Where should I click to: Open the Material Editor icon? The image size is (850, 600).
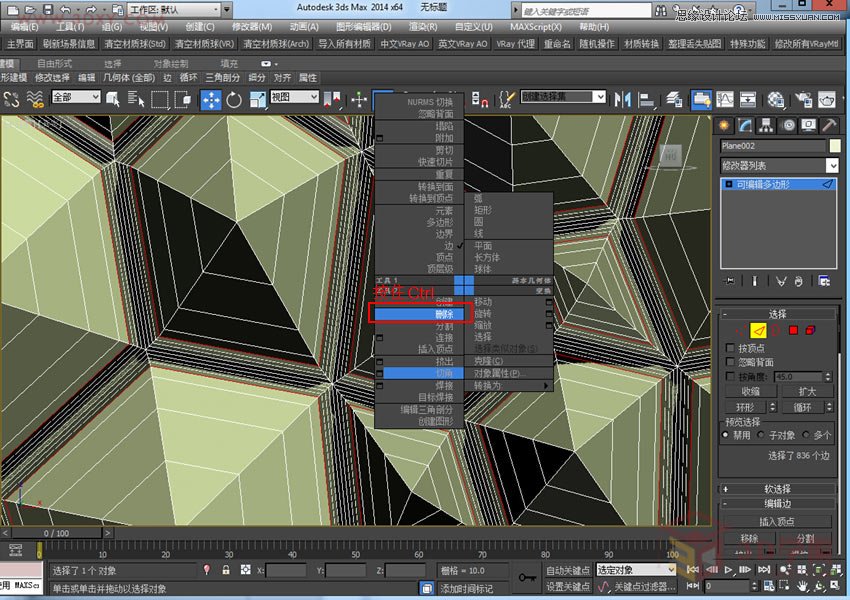click(776, 100)
